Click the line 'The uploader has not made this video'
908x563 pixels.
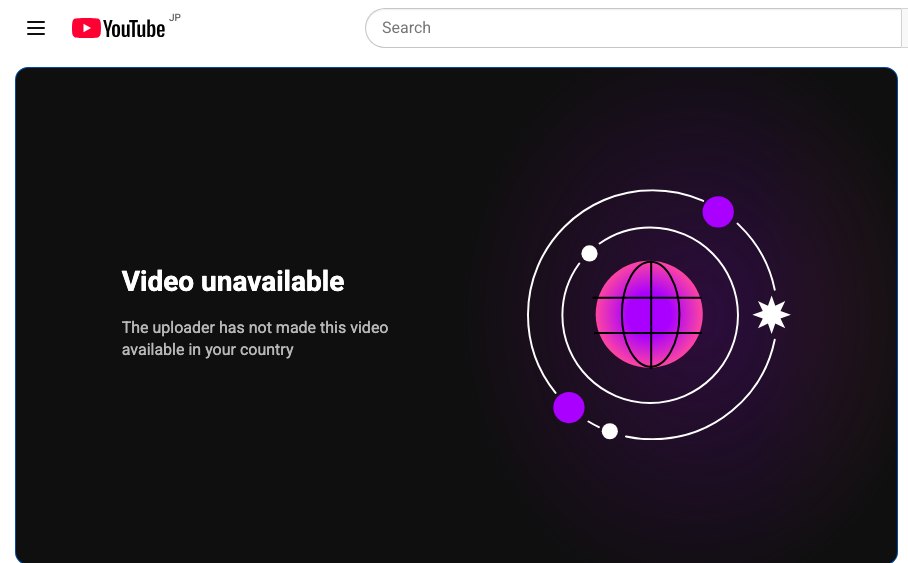[255, 327]
